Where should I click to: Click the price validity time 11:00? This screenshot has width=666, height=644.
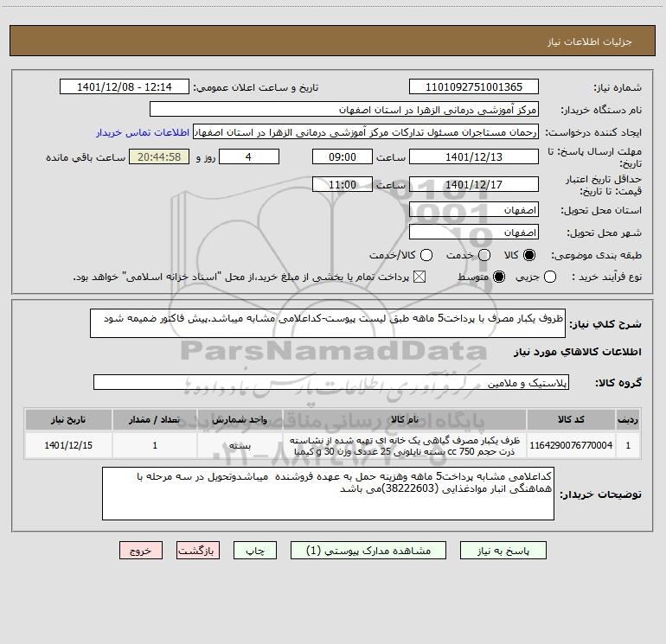343,184
